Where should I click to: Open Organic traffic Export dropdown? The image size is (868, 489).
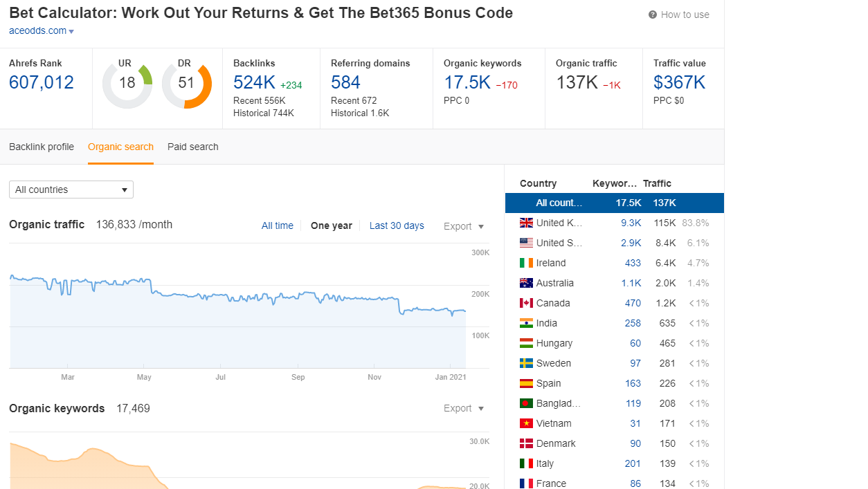click(x=464, y=226)
